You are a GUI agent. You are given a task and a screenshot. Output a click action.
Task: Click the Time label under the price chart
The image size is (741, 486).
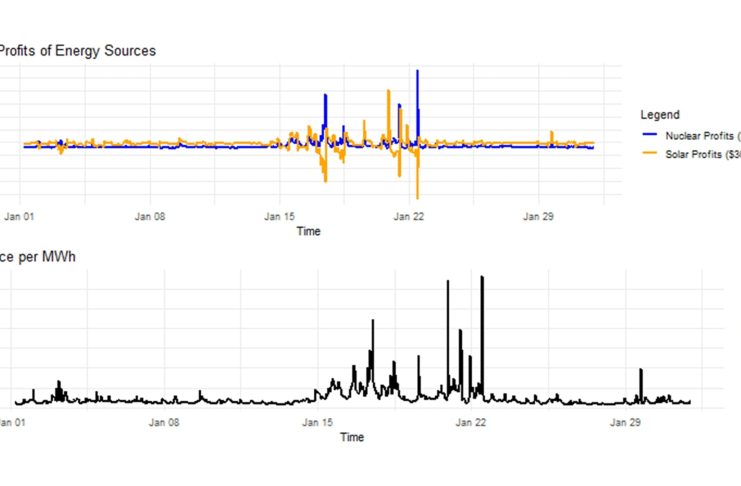[x=351, y=437]
